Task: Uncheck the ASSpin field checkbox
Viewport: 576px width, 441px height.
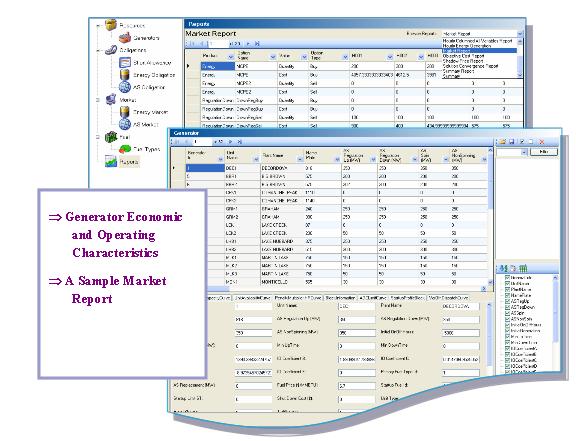Action: click(x=507, y=313)
